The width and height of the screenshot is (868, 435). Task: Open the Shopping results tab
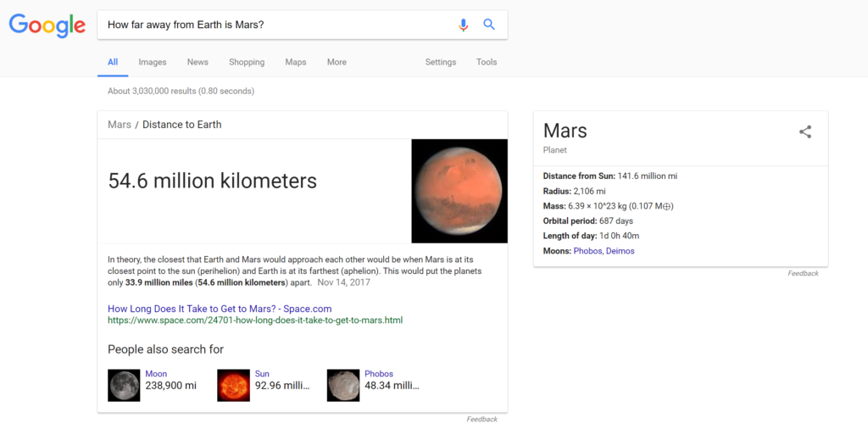pyautogui.click(x=247, y=62)
